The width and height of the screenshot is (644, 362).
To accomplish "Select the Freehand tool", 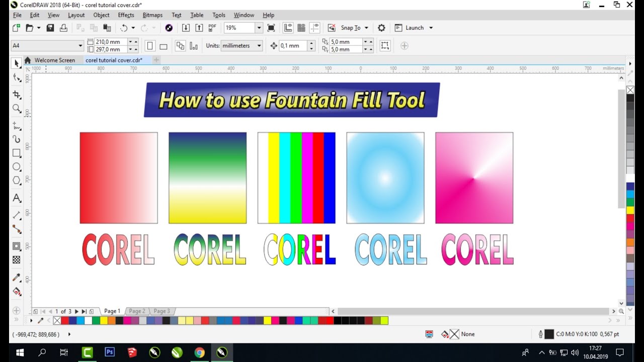I will tap(17, 126).
